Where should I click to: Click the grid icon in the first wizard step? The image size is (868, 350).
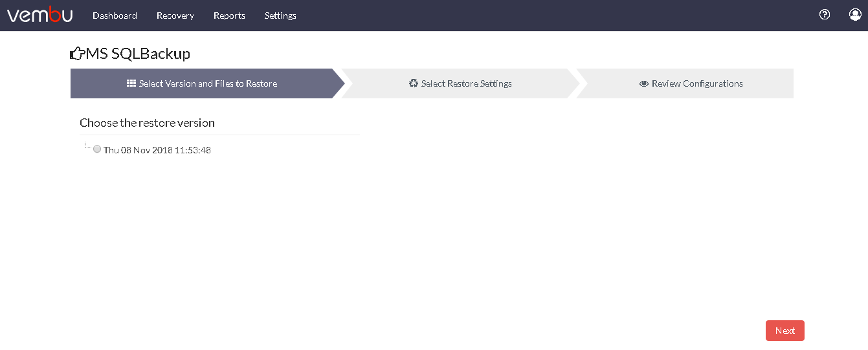tap(131, 83)
